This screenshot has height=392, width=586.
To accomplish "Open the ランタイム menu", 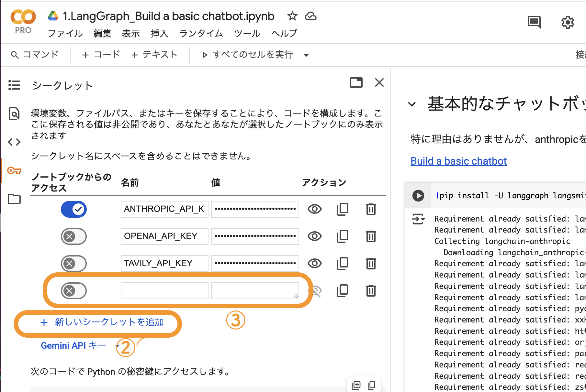I will click(201, 33).
